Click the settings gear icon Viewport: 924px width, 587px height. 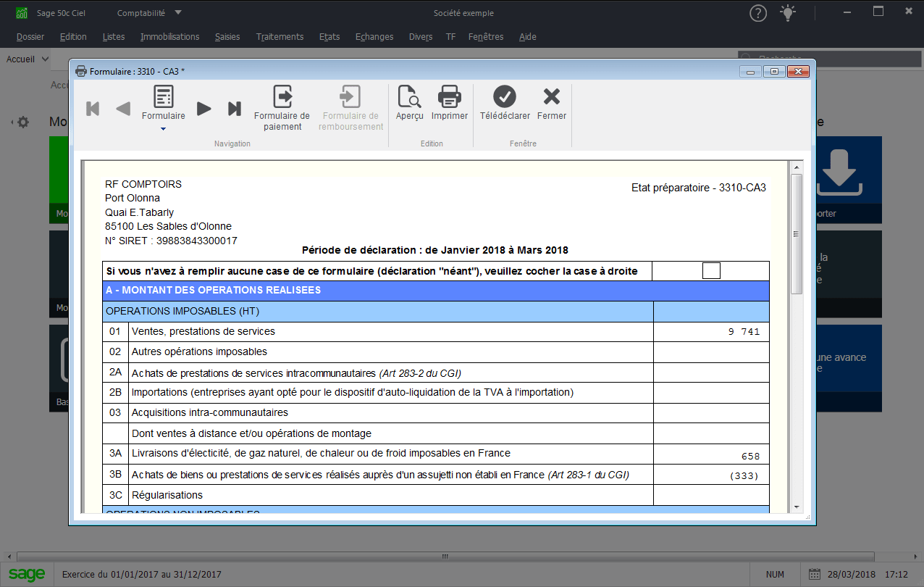pyautogui.click(x=23, y=122)
